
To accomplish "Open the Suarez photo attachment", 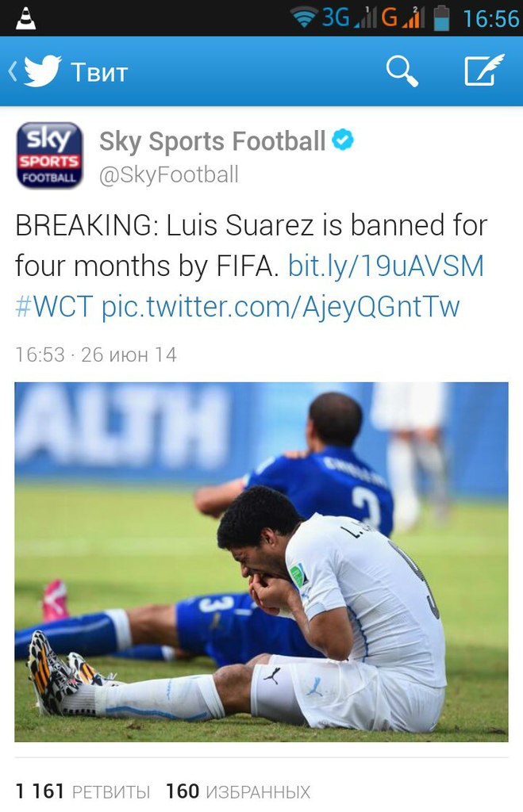I will (261, 562).
